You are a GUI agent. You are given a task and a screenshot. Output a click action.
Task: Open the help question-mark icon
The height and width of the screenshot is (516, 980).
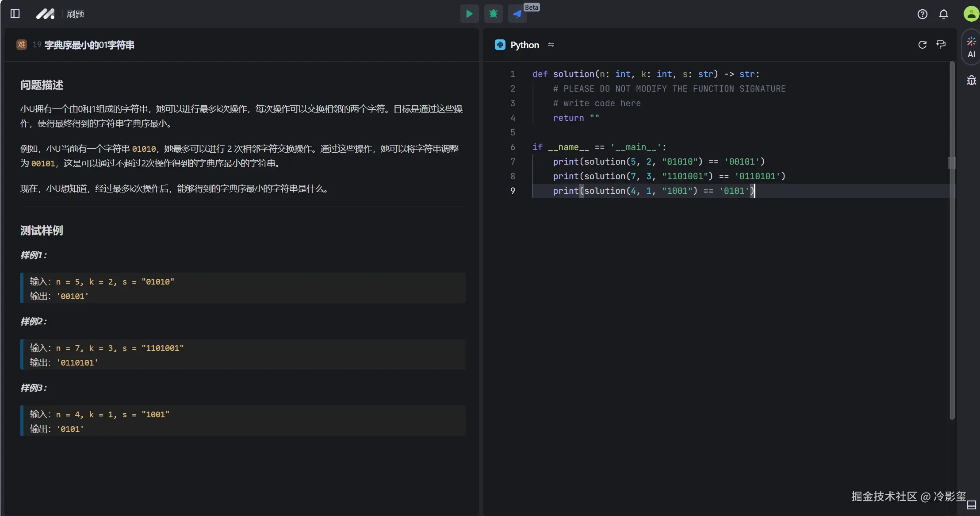[922, 14]
